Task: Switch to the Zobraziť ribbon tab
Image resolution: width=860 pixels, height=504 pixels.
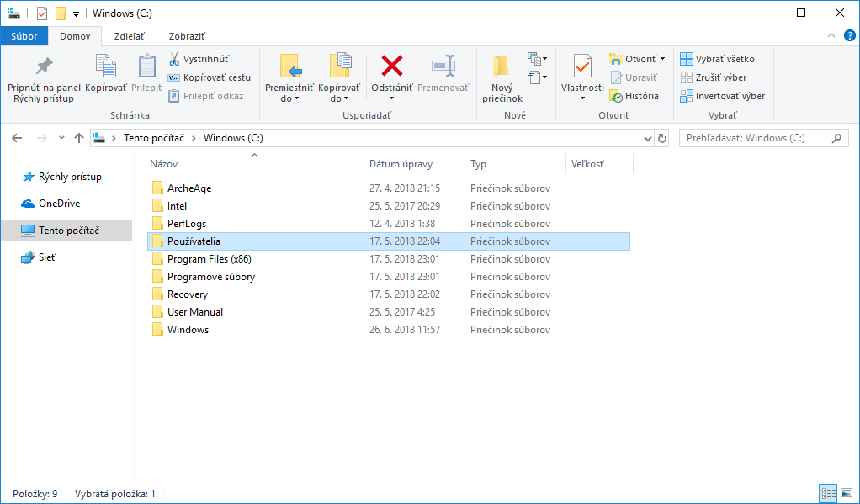Action: [x=187, y=36]
